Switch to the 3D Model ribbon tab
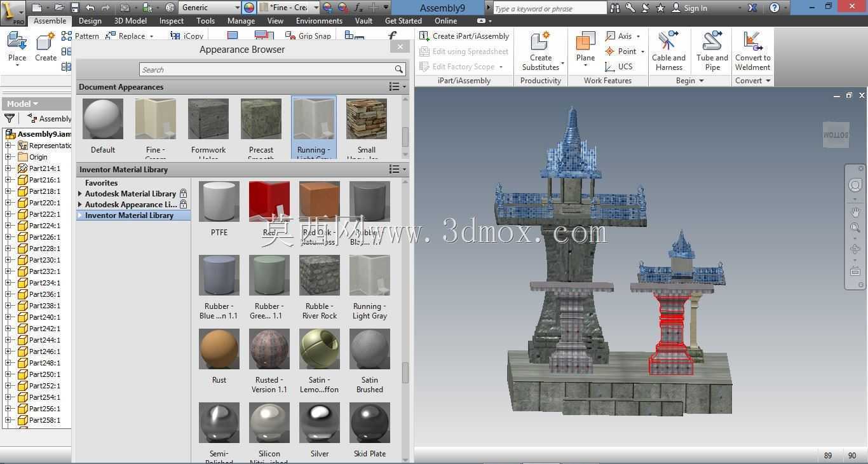The image size is (868, 464). tap(130, 21)
